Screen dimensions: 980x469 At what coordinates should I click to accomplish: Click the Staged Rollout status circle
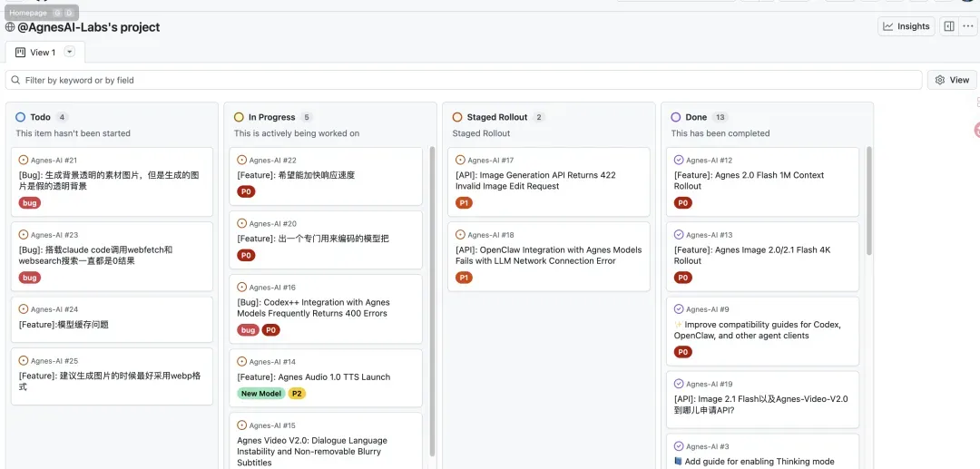(457, 117)
